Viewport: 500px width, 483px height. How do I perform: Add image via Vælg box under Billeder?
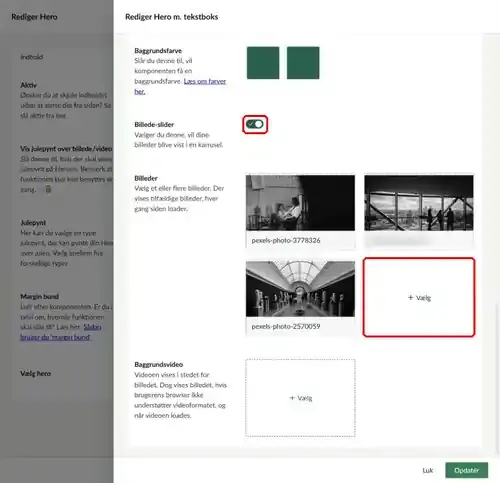(x=419, y=297)
